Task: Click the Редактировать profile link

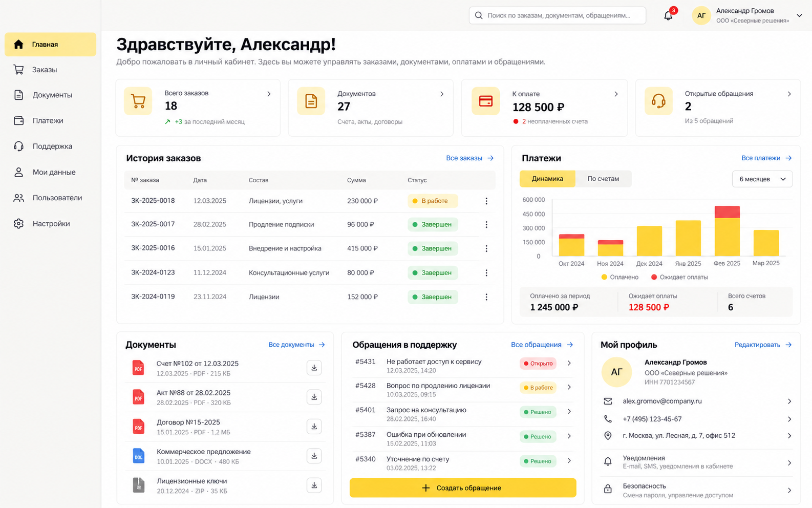Action: coord(763,345)
